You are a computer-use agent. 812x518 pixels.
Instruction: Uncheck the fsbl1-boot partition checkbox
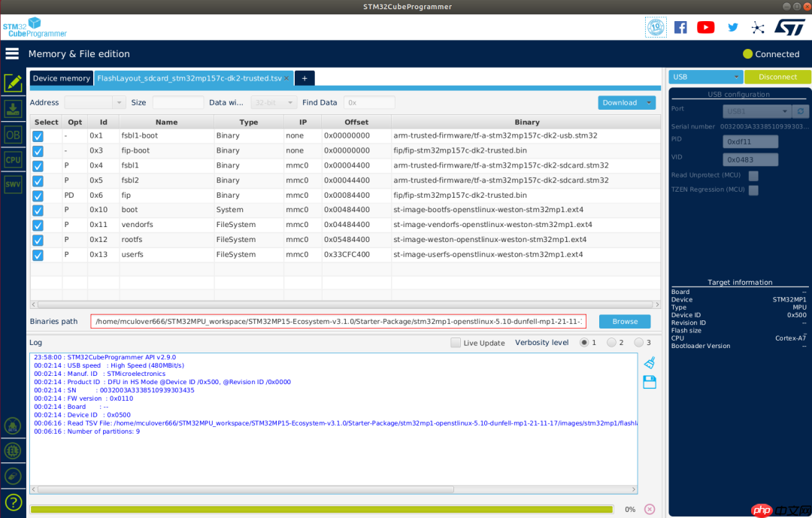[38, 136]
